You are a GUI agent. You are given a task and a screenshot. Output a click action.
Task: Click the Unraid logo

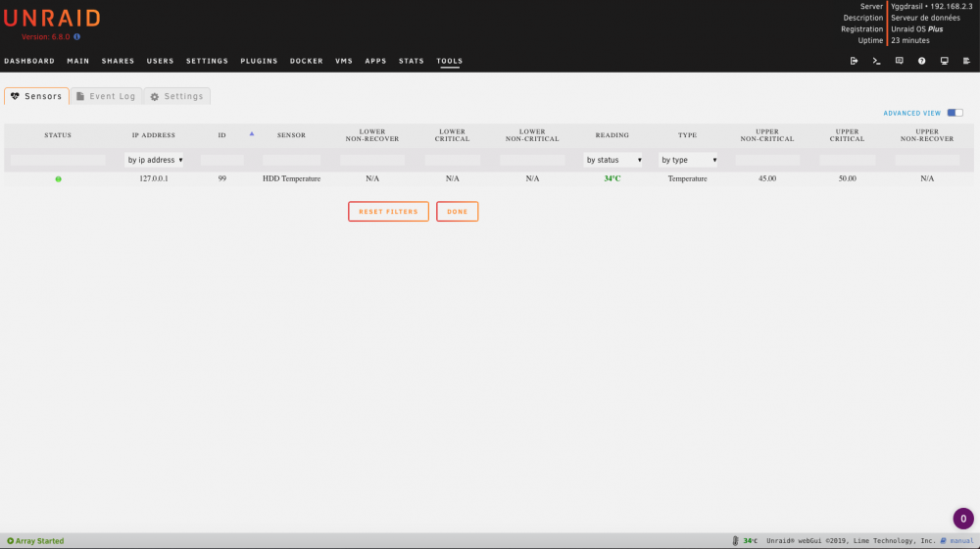(52, 18)
